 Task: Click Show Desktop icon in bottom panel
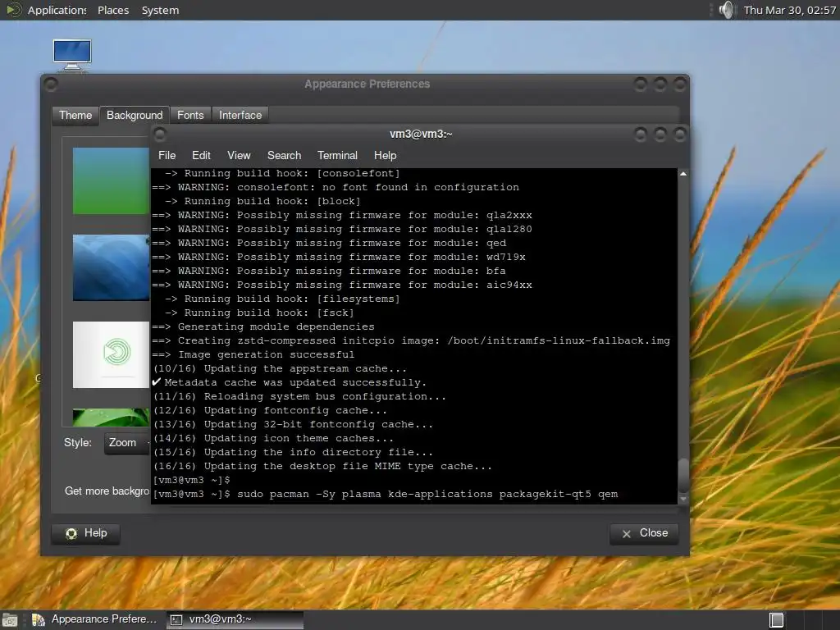point(10,620)
